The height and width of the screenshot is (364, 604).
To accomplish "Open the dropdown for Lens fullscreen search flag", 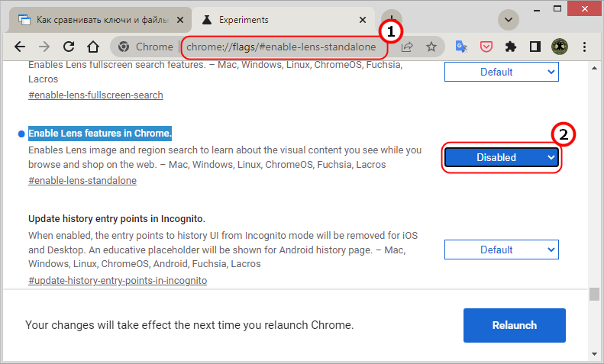I will [502, 72].
